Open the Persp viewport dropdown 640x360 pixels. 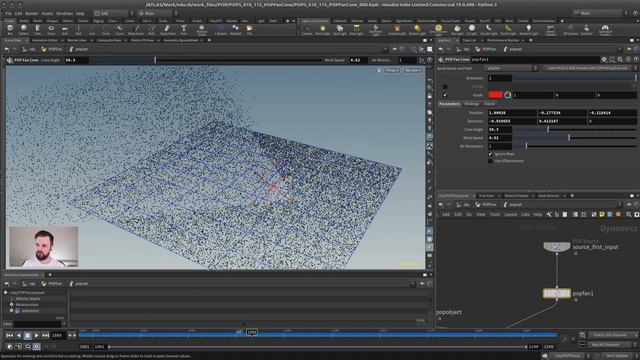(x=392, y=70)
